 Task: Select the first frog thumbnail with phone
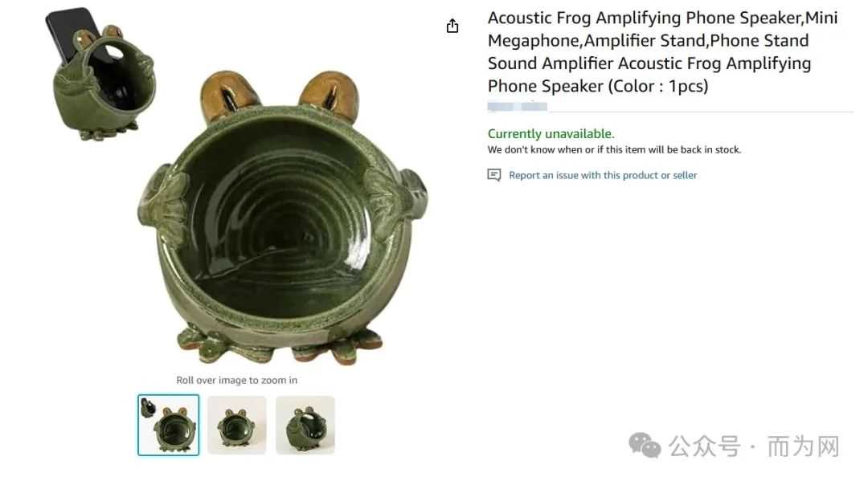click(168, 425)
